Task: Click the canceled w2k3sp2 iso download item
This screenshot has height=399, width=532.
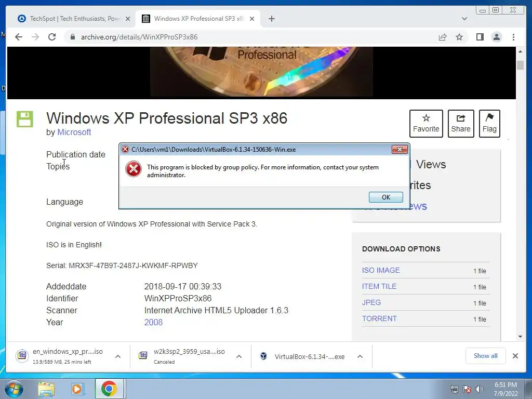Action: click(182, 356)
